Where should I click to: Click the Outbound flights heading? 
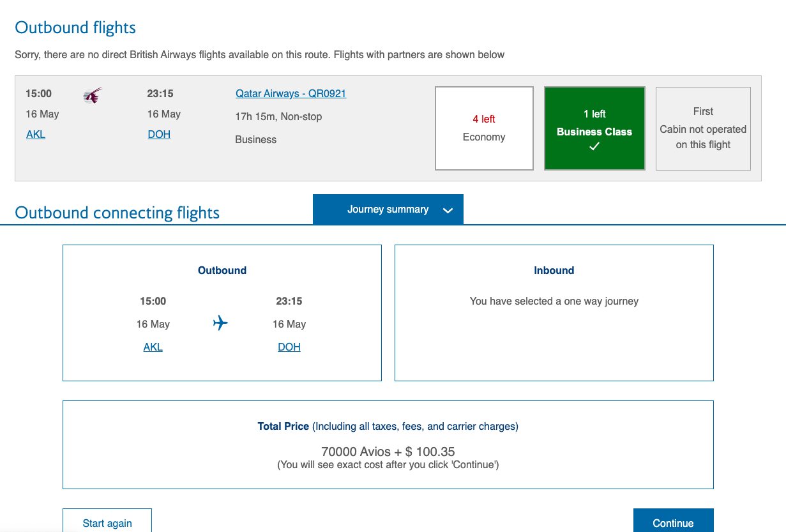75,27
